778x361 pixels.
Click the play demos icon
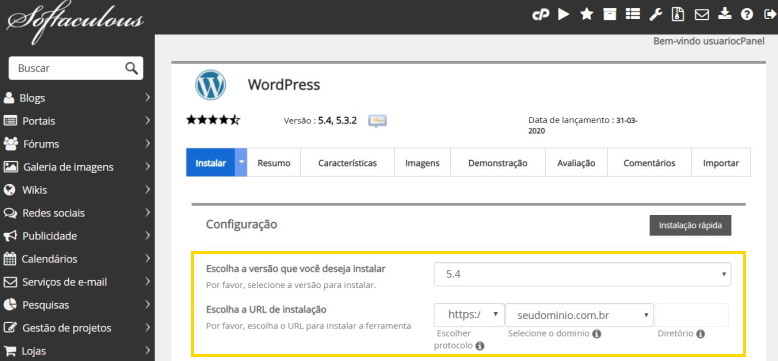click(x=563, y=14)
